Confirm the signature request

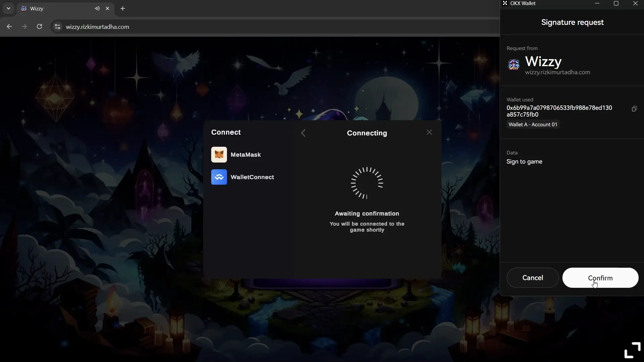600,278
